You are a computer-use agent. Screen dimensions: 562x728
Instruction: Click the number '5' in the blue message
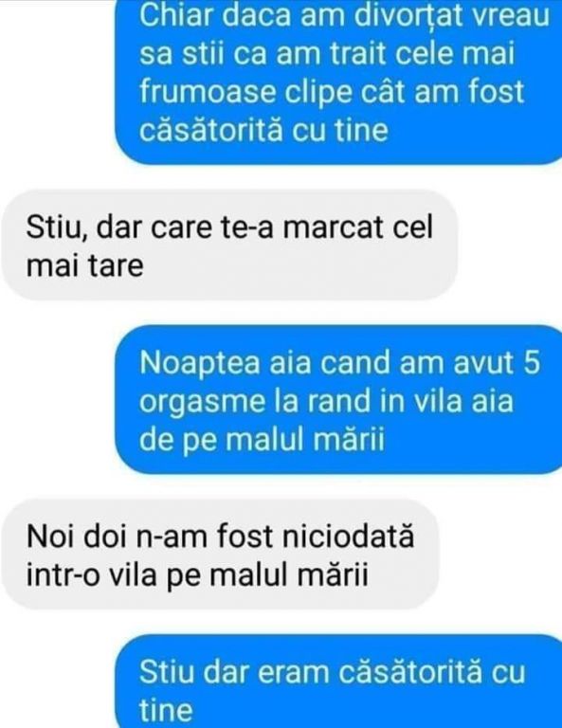tap(532, 363)
